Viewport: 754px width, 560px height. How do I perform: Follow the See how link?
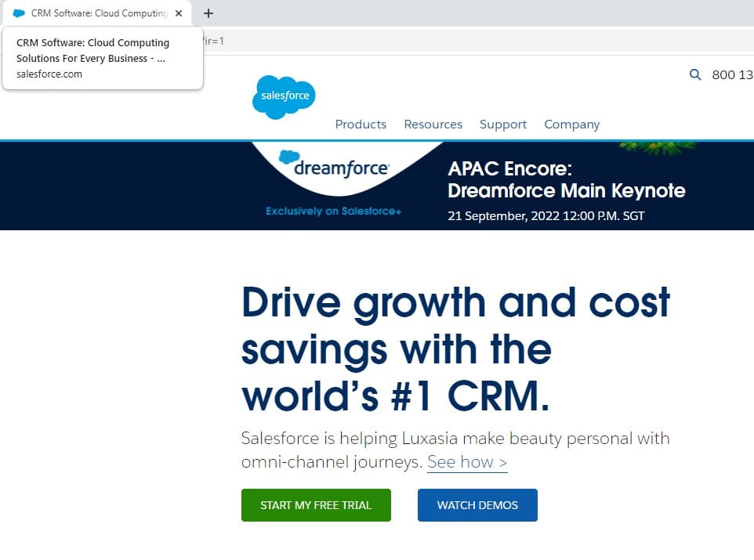point(467,462)
